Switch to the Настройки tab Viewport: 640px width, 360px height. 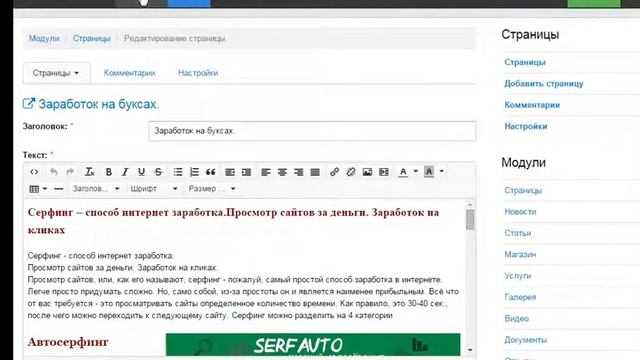[198, 73]
